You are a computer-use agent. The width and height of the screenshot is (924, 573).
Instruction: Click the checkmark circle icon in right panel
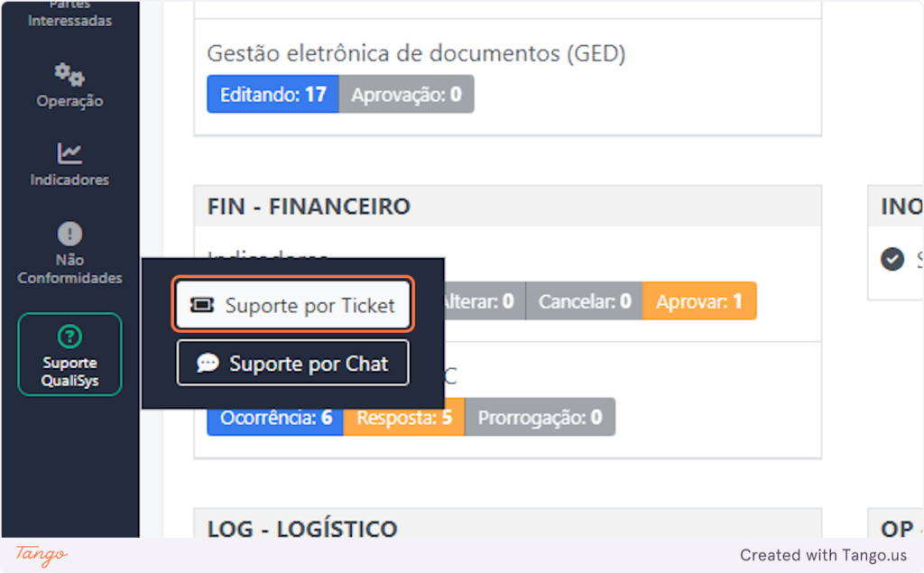click(x=892, y=260)
